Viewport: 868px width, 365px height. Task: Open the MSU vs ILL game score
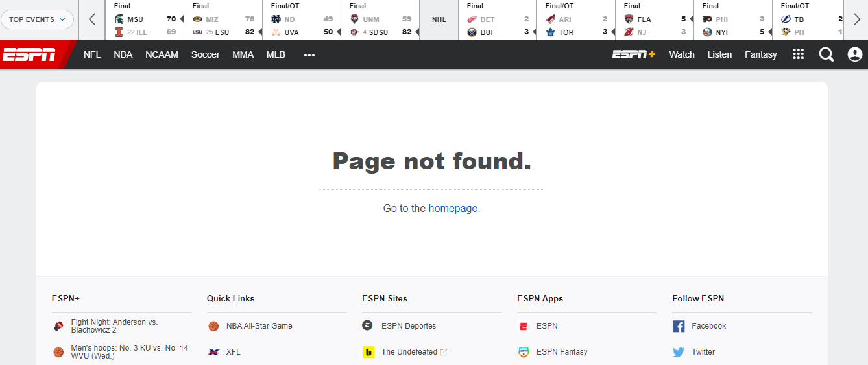tap(145, 20)
